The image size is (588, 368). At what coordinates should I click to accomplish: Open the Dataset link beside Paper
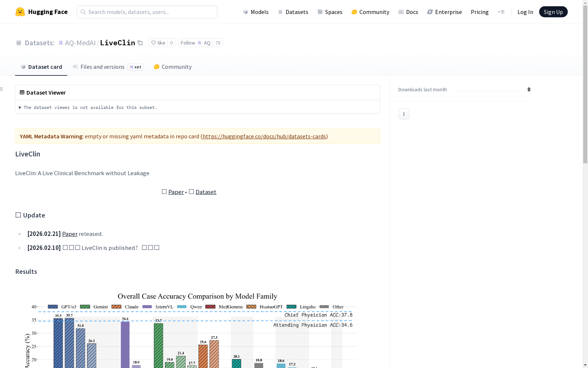click(206, 192)
